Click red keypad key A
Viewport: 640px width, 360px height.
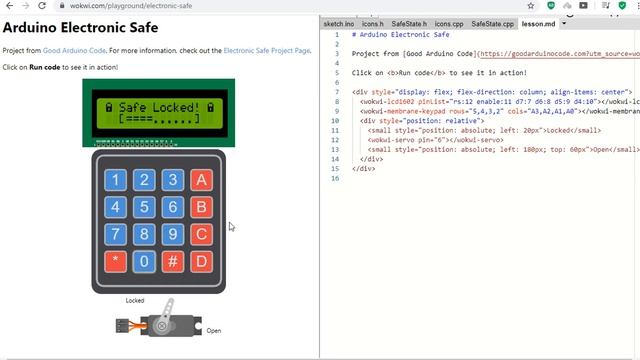201,180
